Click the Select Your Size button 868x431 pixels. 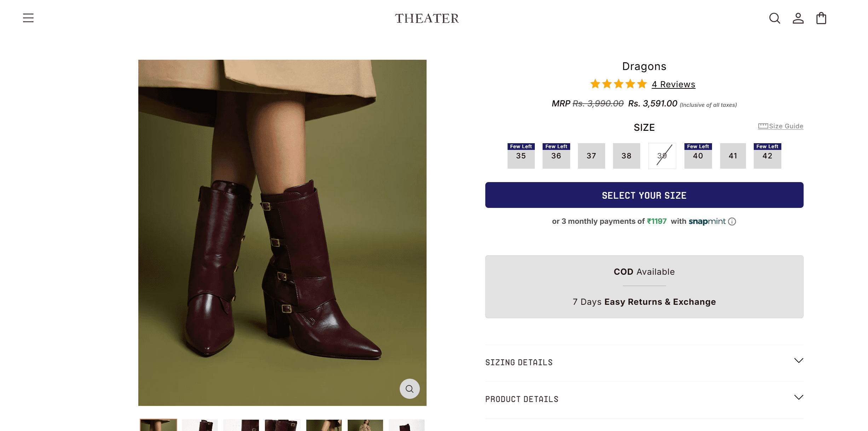pyautogui.click(x=644, y=195)
